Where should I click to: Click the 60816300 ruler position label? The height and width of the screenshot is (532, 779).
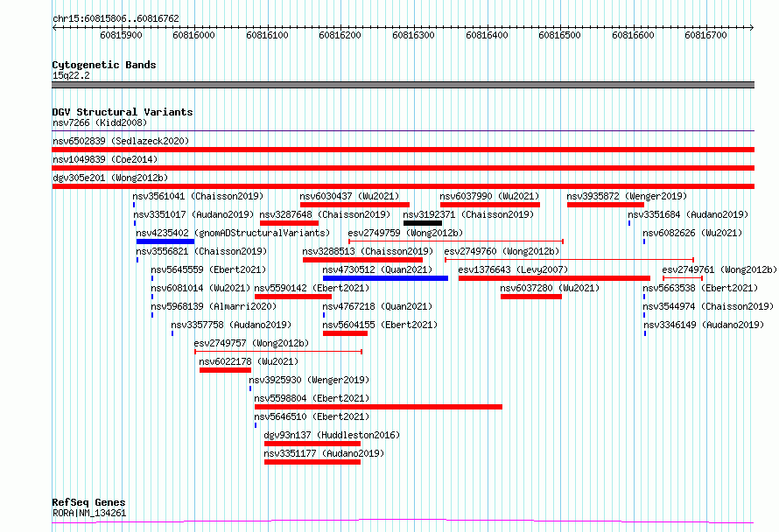pos(413,35)
